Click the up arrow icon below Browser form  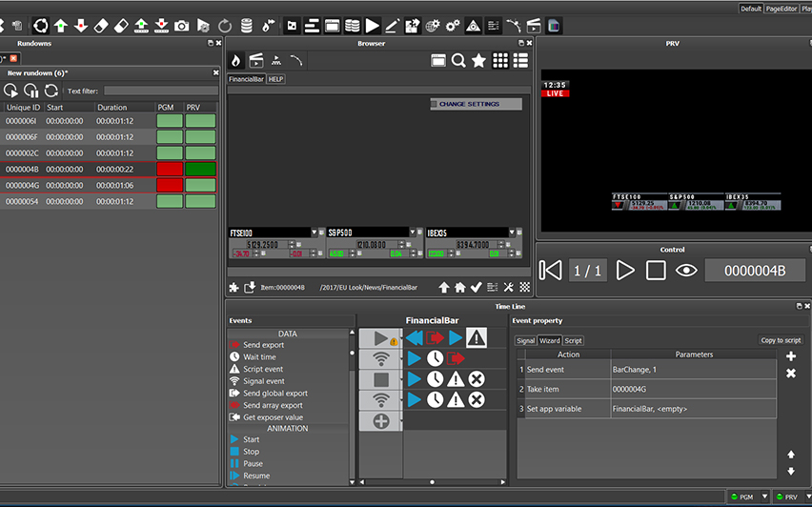click(x=444, y=288)
